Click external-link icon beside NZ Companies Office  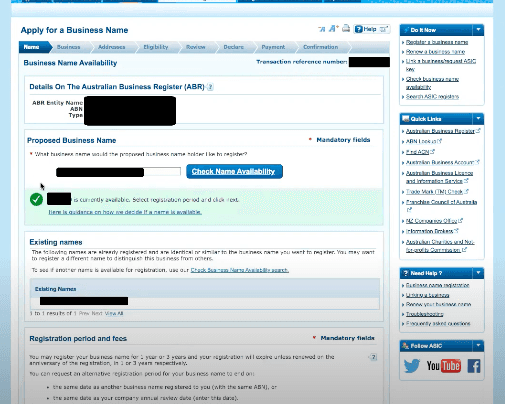pyautogui.click(x=461, y=220)
